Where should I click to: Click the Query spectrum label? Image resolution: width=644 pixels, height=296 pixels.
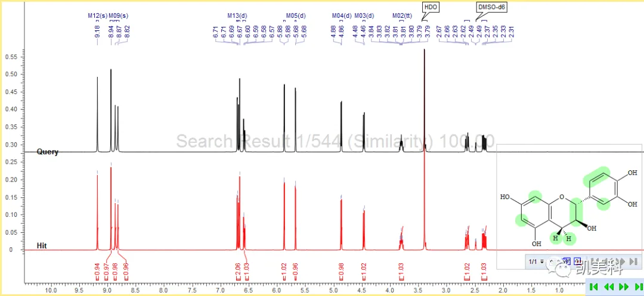pyautogui.click(x=48, y=152)
